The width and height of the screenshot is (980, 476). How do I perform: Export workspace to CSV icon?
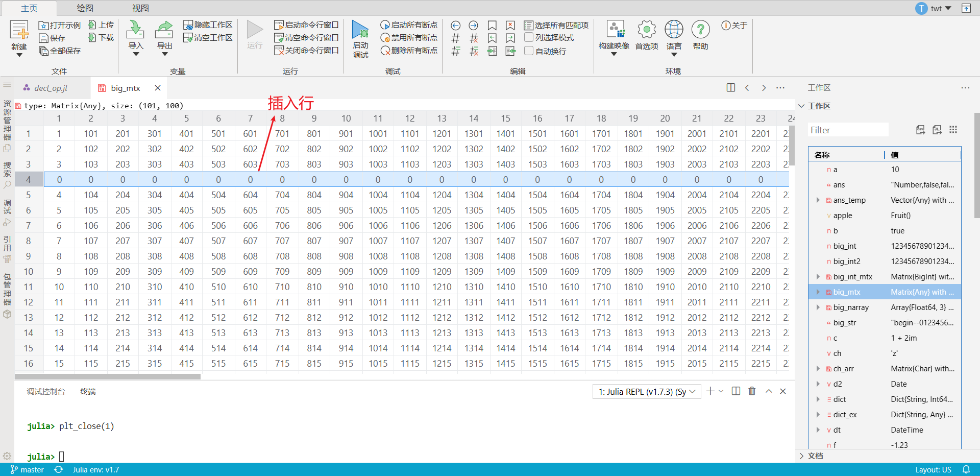[x=920, y=130]
